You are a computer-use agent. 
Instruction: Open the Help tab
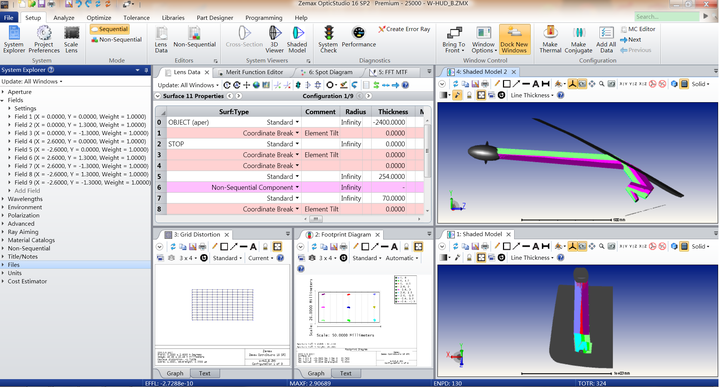click(x=301, y=17)
